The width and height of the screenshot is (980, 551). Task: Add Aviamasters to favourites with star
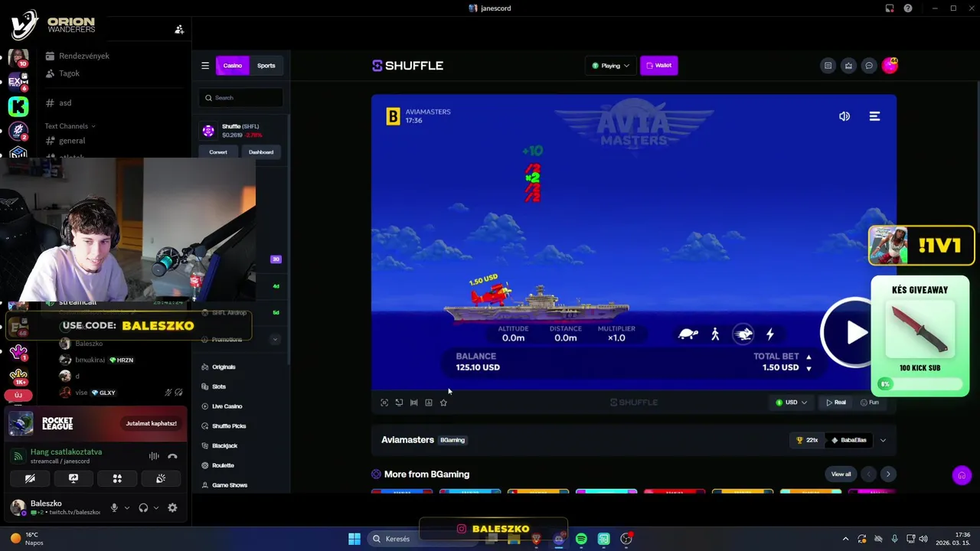coord(443,403)
